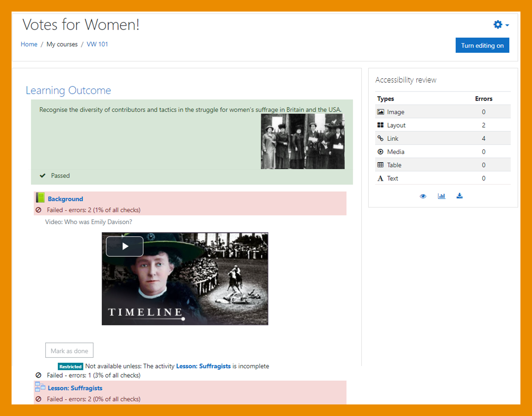Click the suffragettes photo thumbnail

303,141
